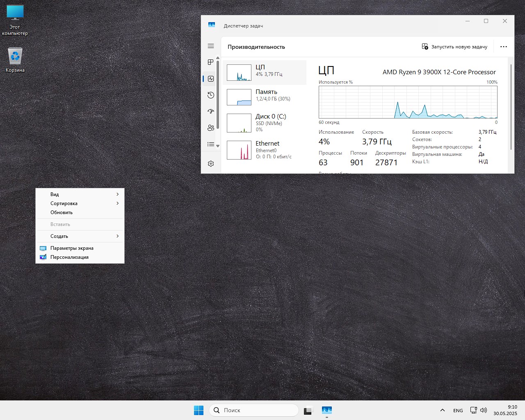This screenshot has width=525, height=420.
Task: Open the volume tray icon
Action: click(x=484, y=410)
